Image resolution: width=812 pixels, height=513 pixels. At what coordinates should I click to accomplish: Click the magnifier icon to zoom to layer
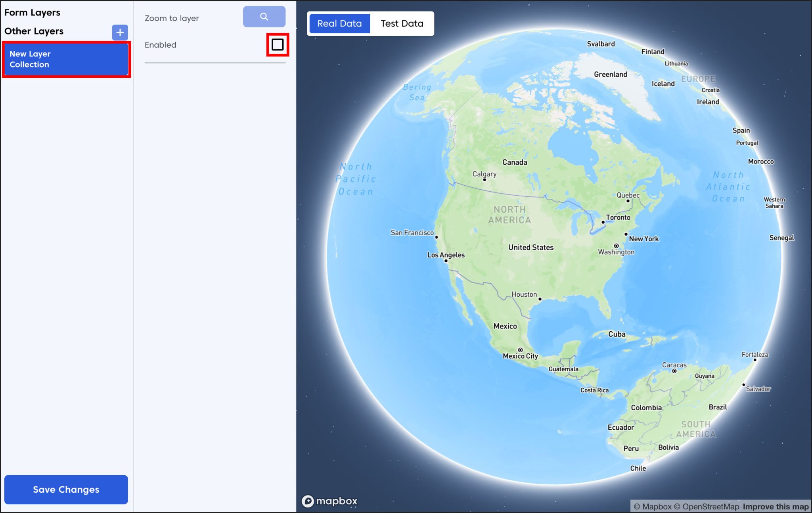tap(264, 16)
